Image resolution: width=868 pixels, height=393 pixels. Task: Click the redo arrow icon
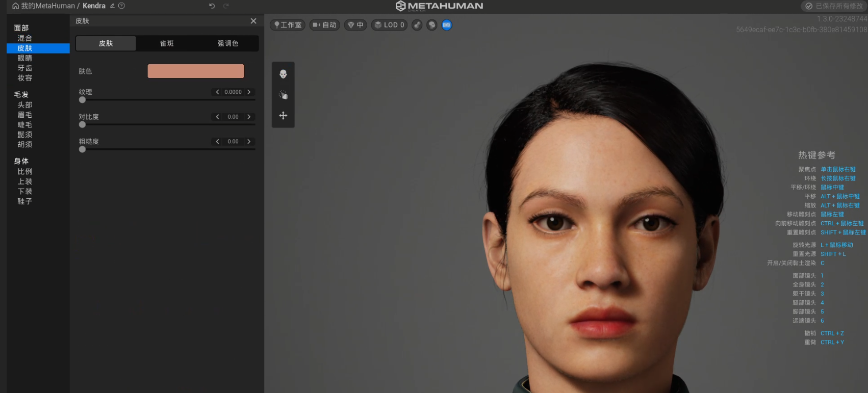tap(226, 6)
